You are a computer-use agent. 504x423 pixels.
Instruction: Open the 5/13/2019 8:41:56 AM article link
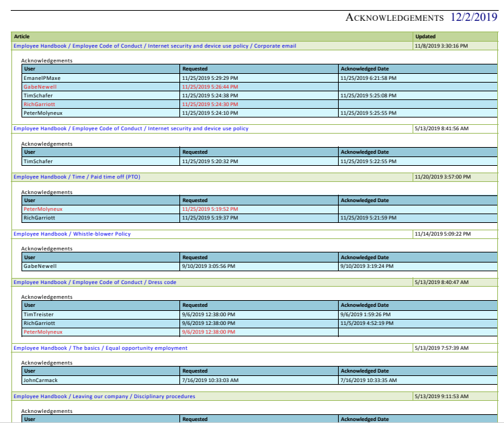pos(131,128)
